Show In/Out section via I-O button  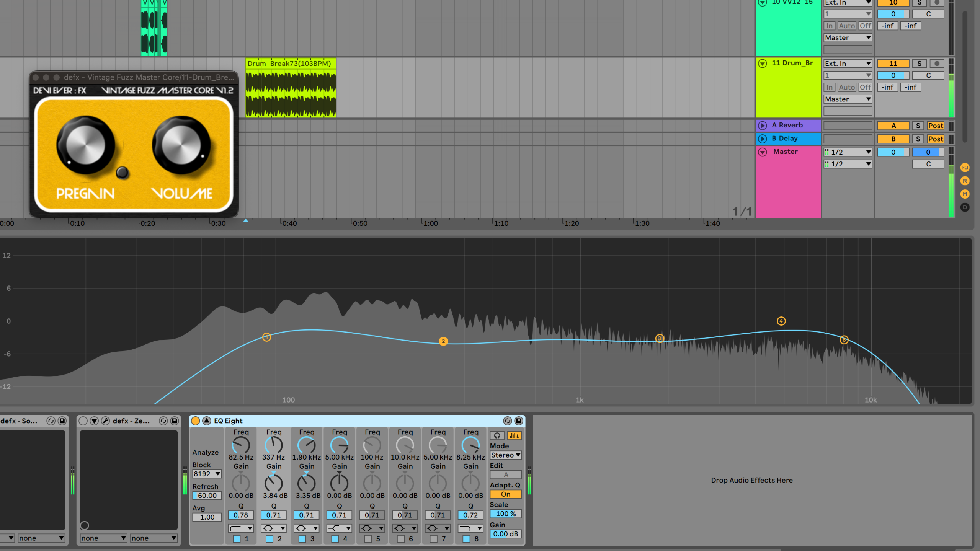[965, 167]
